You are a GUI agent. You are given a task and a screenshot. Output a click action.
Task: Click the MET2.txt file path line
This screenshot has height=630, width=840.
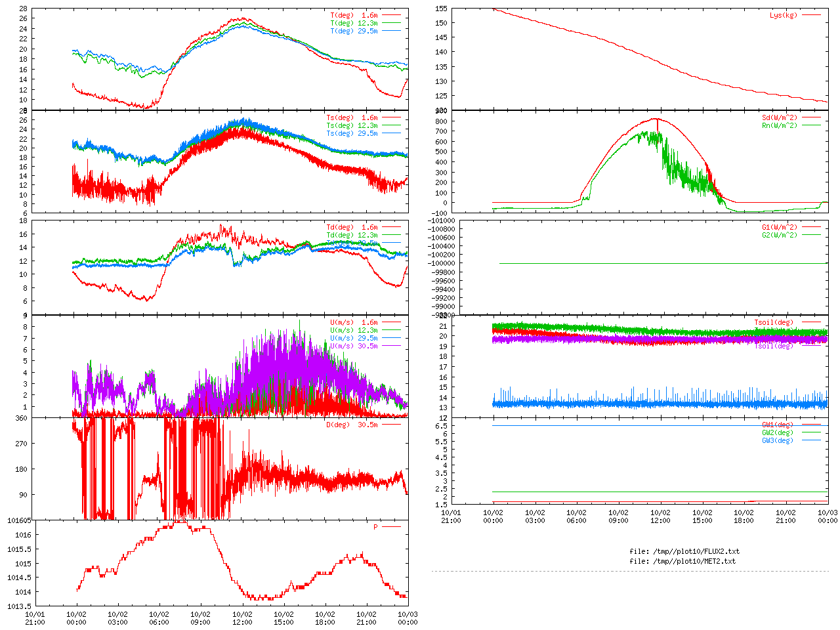click(682, 561)
